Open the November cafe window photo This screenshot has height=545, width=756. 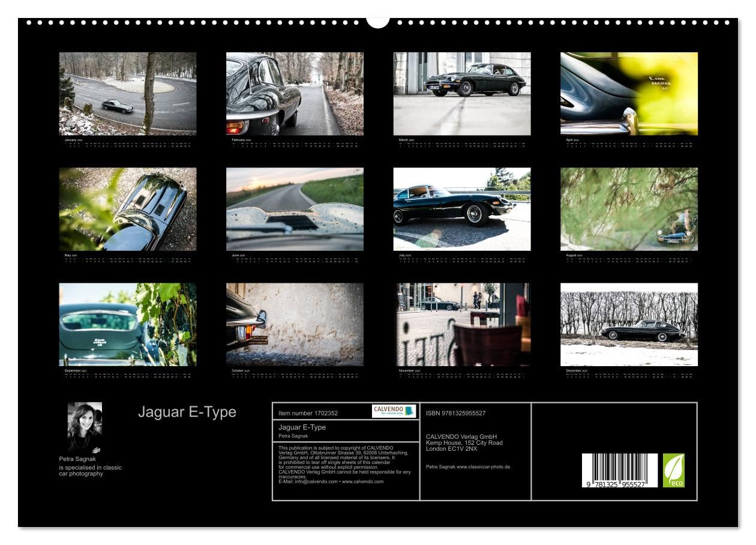[x=462, y=325]
